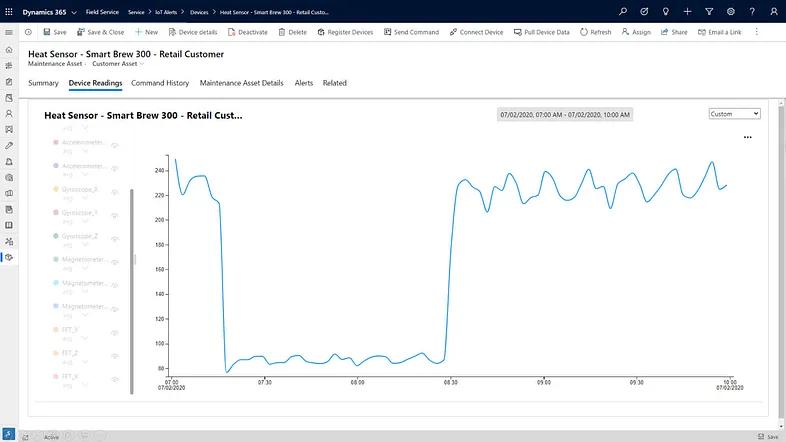The height and width of the screenshot is (442, 786).
Task: Click Field Service app name
Action: point(102,12)
